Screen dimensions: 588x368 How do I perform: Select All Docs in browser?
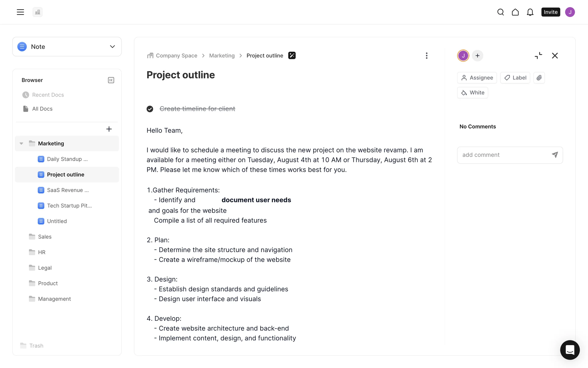[x=42, y=109]
